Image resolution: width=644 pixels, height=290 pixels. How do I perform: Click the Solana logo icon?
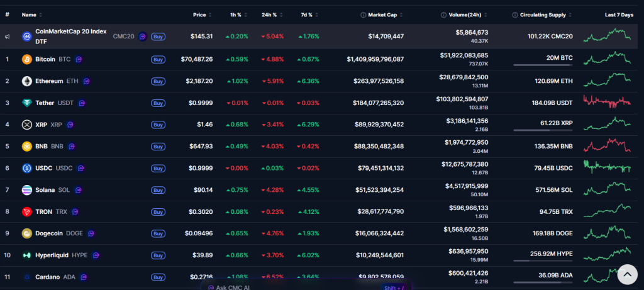(27, 190)
